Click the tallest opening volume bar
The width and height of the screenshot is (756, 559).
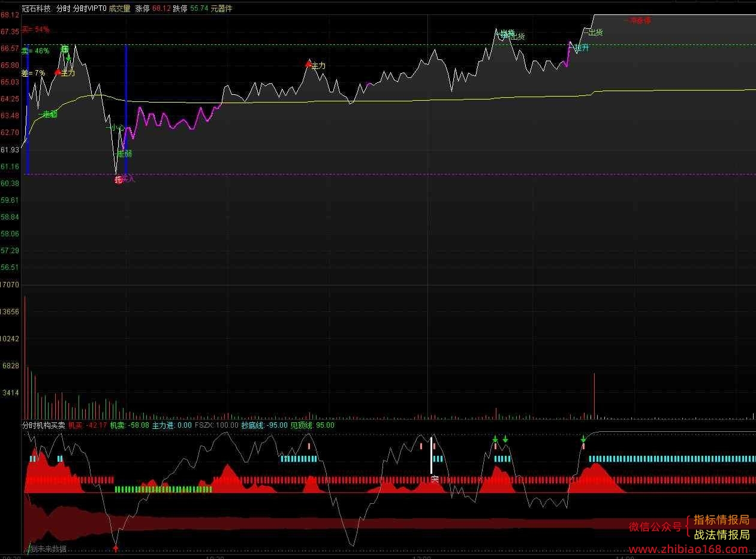(x=25, y=357)
